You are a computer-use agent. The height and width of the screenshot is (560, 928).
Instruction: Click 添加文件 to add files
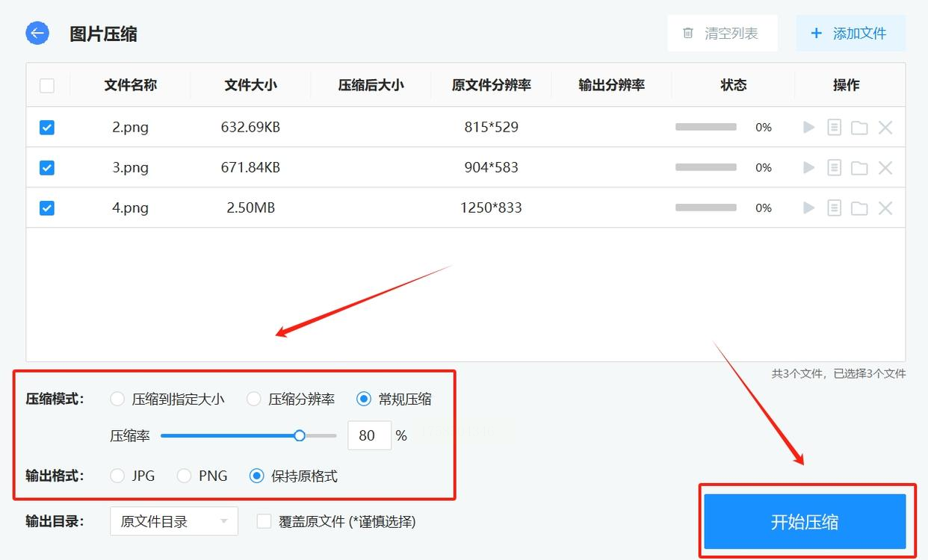pyautogui.click(x=851, y=34)
